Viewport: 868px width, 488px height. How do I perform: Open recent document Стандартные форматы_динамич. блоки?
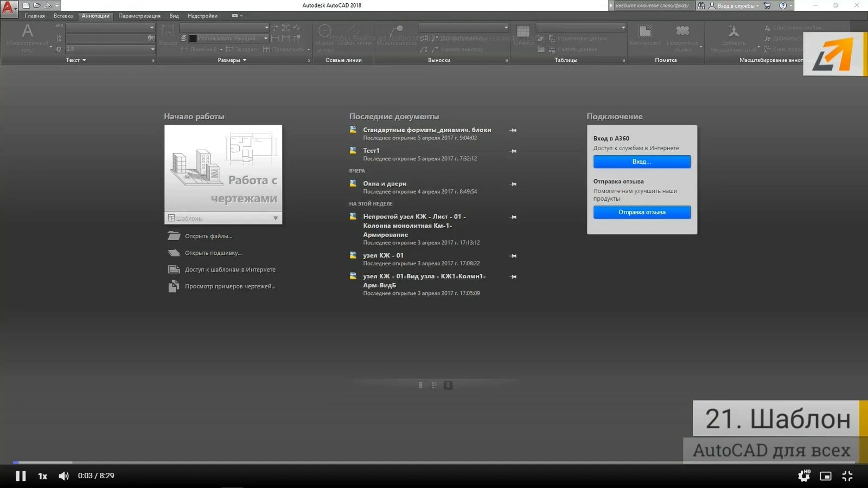click(427, 130)
